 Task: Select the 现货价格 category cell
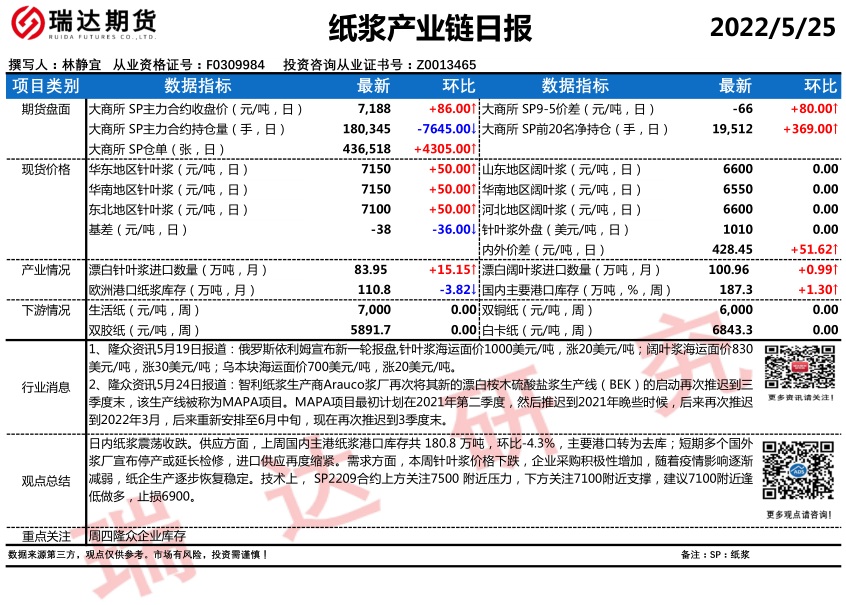click(45, 169)
